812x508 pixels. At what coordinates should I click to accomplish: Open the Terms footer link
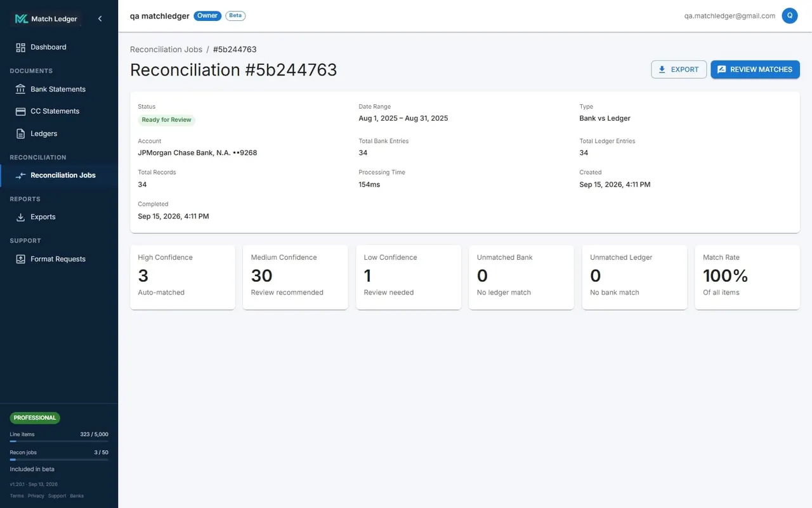coord(16,496)
